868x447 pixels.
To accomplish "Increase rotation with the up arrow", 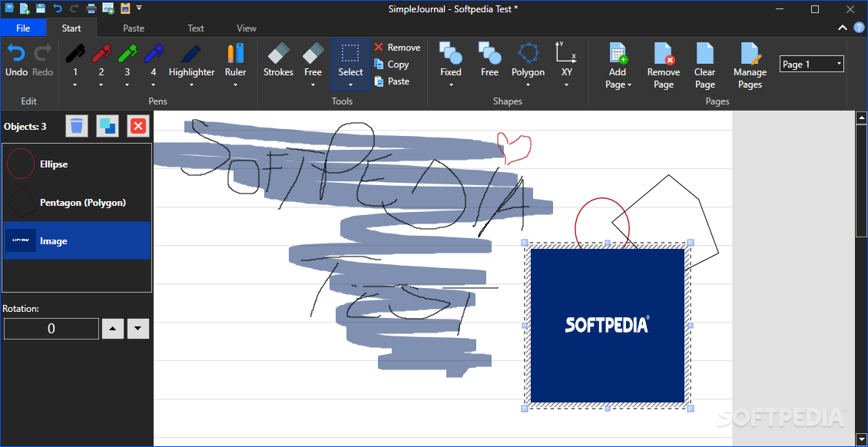I will point(113,329).
